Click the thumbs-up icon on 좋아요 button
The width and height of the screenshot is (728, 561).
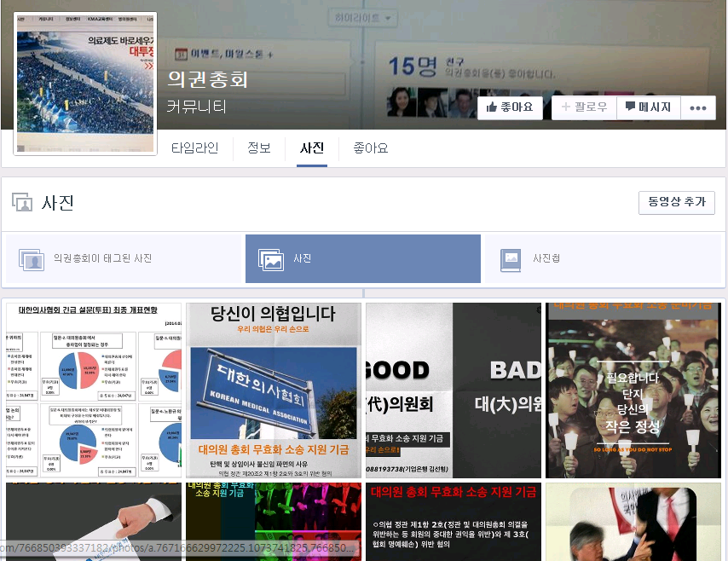point(492,107)
